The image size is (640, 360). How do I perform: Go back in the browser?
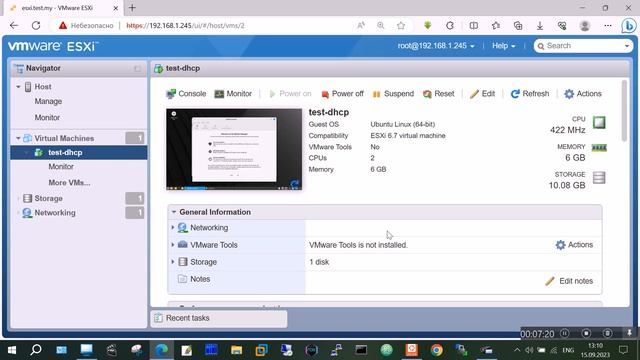[x=14, y=25]
